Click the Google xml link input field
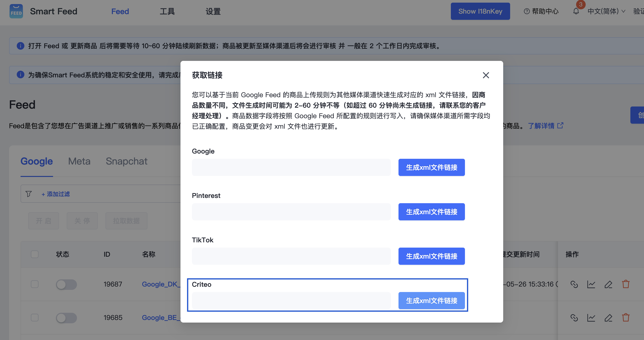Image resolution: width=644 pixels, height=340 pixels. [x=291, y=167]
